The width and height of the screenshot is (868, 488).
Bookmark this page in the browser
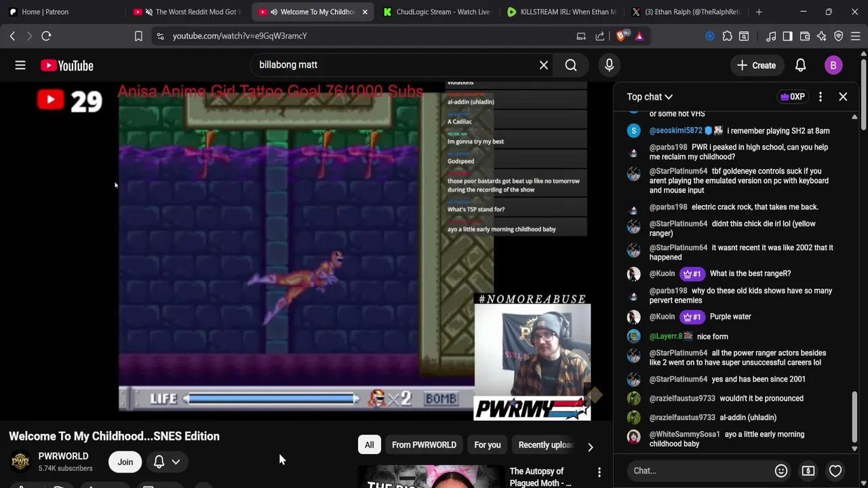point(138,36)
